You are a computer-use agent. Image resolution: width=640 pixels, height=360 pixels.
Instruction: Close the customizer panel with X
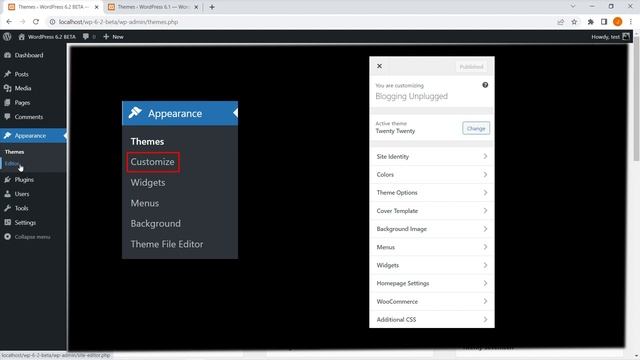379,66
